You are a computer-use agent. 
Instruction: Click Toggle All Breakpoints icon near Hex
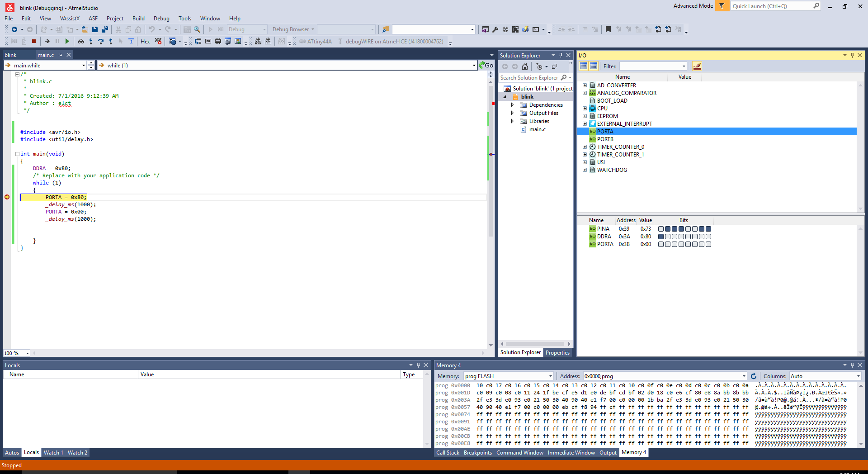158,41
